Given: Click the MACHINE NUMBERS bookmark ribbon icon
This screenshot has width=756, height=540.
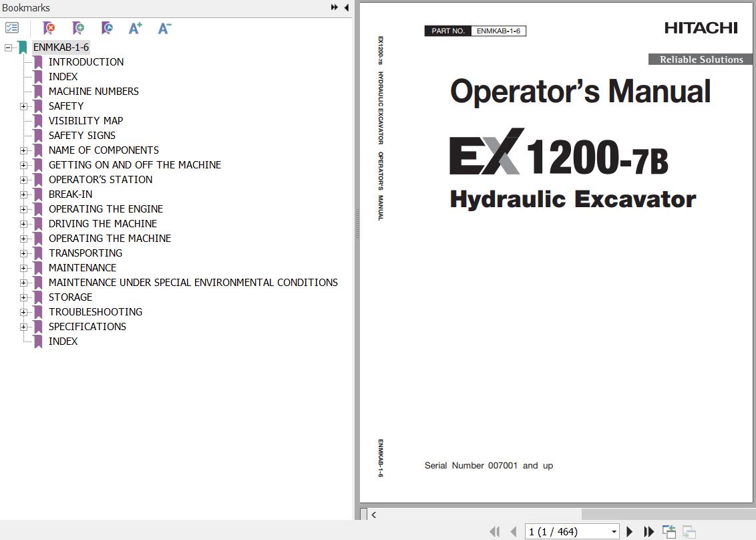Looking at the screenshot, I should pyautogui.click(x=38, y=92).
